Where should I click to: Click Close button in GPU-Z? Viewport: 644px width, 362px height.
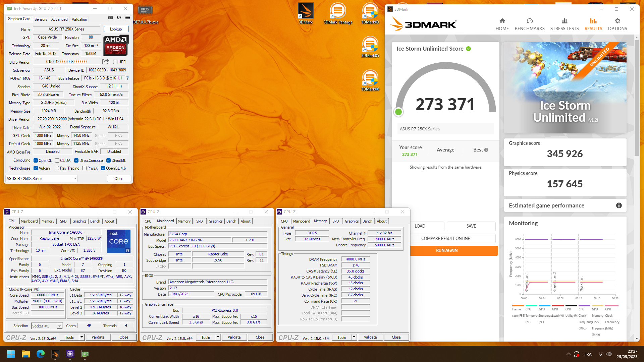[x=119, y=179]
